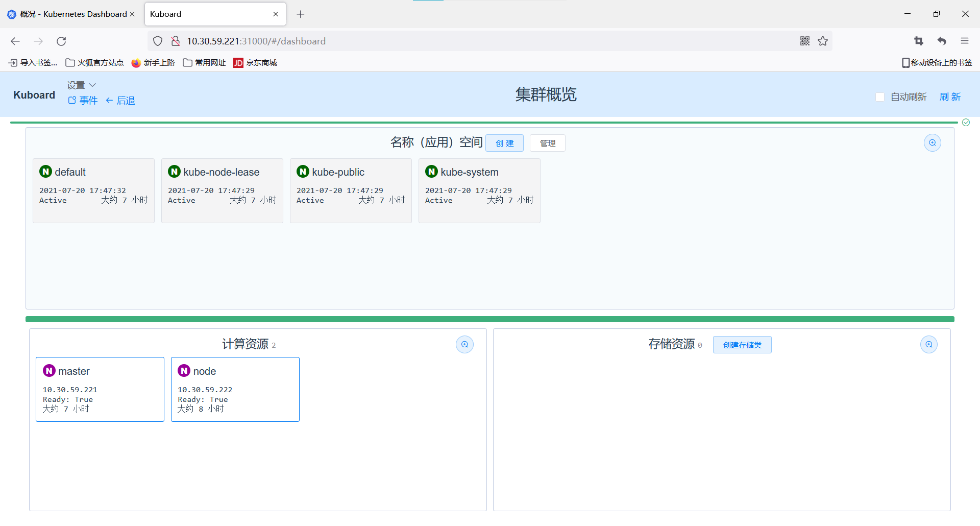The width and height of the screenshot is (980, 526).
Task: Open the kube-public namespace card
Action: pyautogui.click(x=351, y=190)
